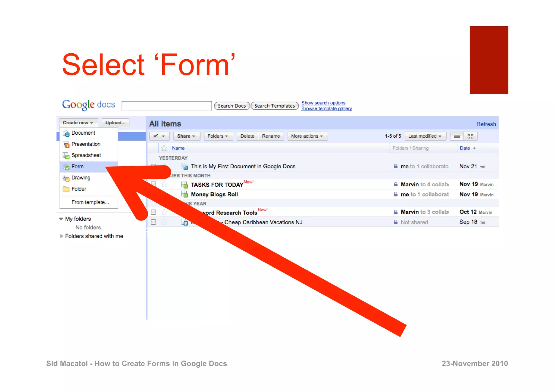Open the Share dropdown
Viewport: 555px width, 392px height.
click(x=186, y=136)
